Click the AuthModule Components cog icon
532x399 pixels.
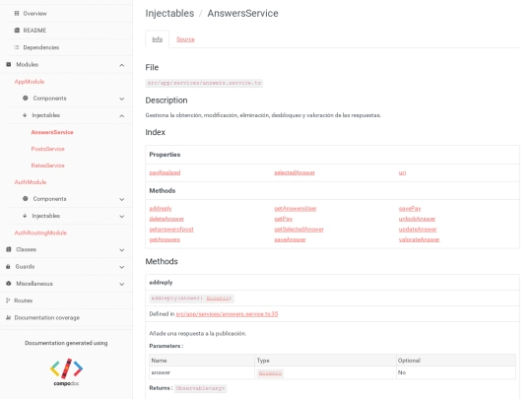point(26,198)
